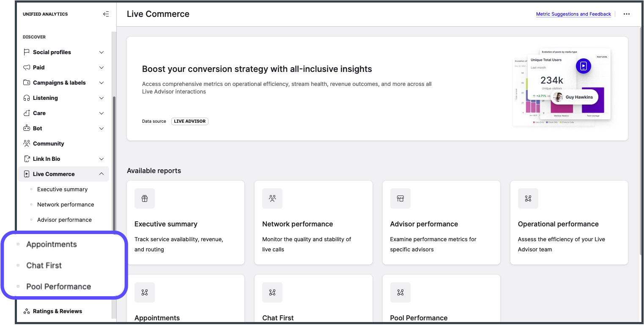Expand the Paid section chevron
Viewport: 644px width, 325px height.
(x=101, y=67)
